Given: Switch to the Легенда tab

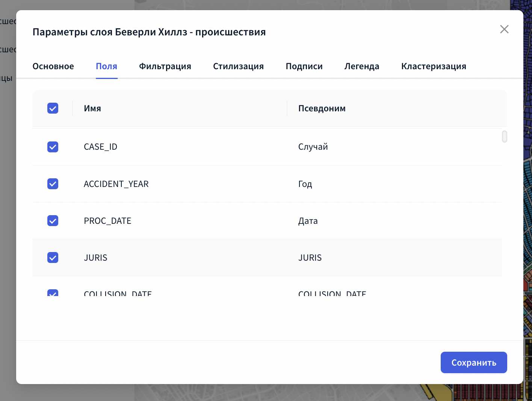Looking at the screenshot, I should pos(362,66).
